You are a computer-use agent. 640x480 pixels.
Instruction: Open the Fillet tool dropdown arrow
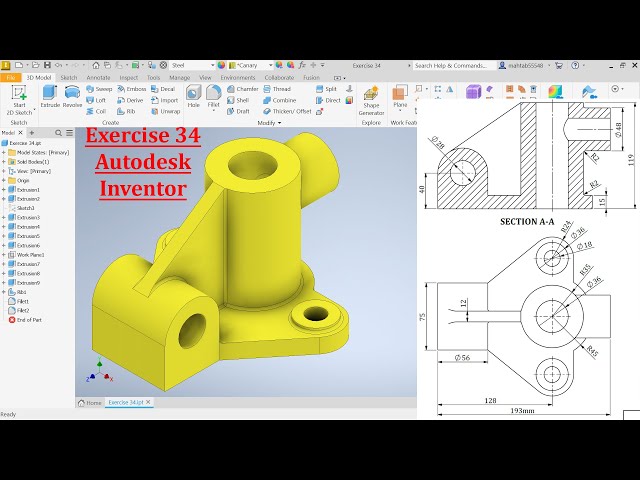[213, 111]
